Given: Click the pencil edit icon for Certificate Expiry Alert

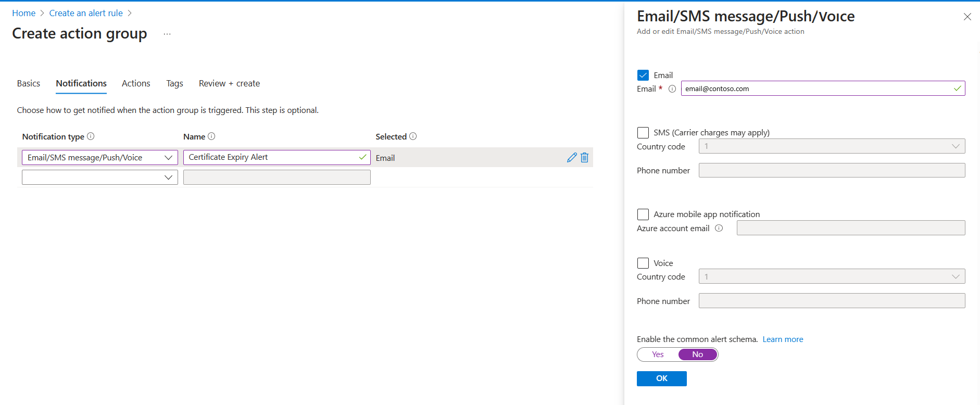Looking at the screenshot, I should pos(571,157).
